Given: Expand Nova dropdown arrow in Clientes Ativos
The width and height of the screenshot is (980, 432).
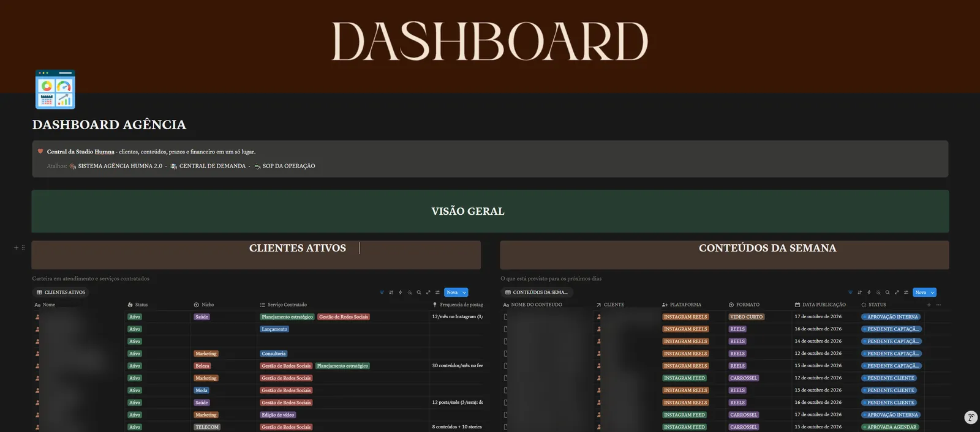Looking at the screenshot, I should pyautogui.click(x=464, y=292).
